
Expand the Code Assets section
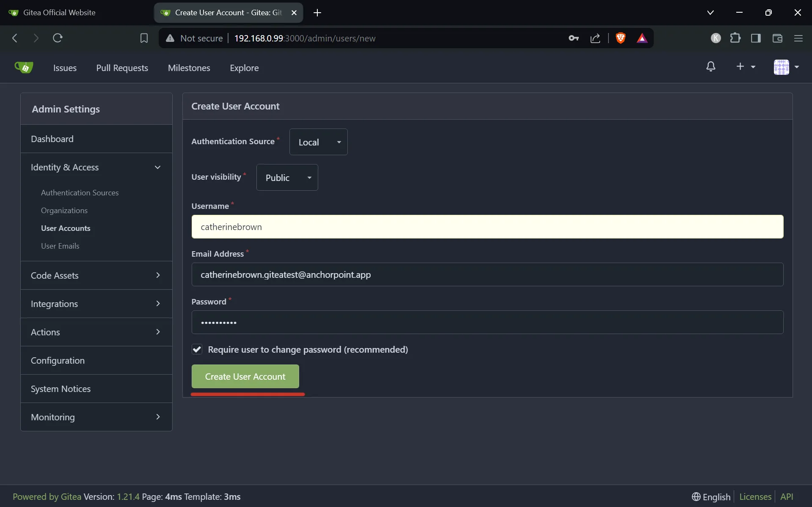click(x=96, y=275)
